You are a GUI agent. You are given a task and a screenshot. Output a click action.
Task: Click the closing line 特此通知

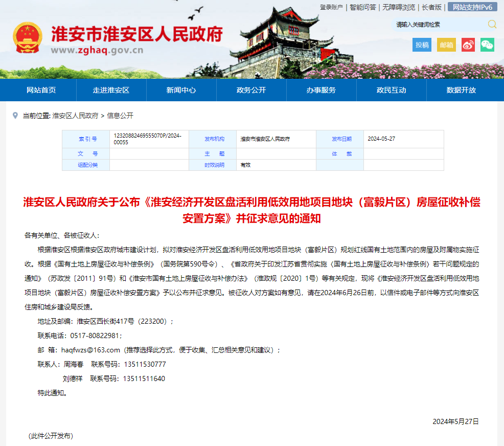52,393
